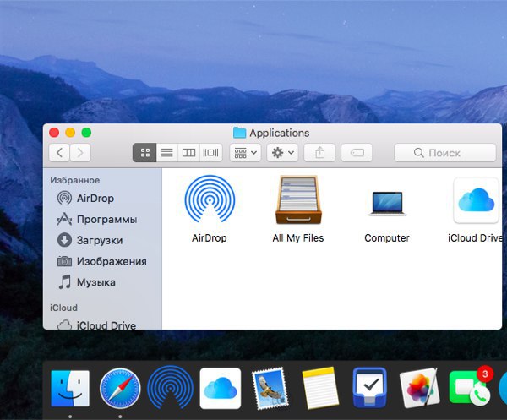Viewport: 507px width, 420px height.
Task: Go forward with the right chevron button
Action: coord(80,153)
